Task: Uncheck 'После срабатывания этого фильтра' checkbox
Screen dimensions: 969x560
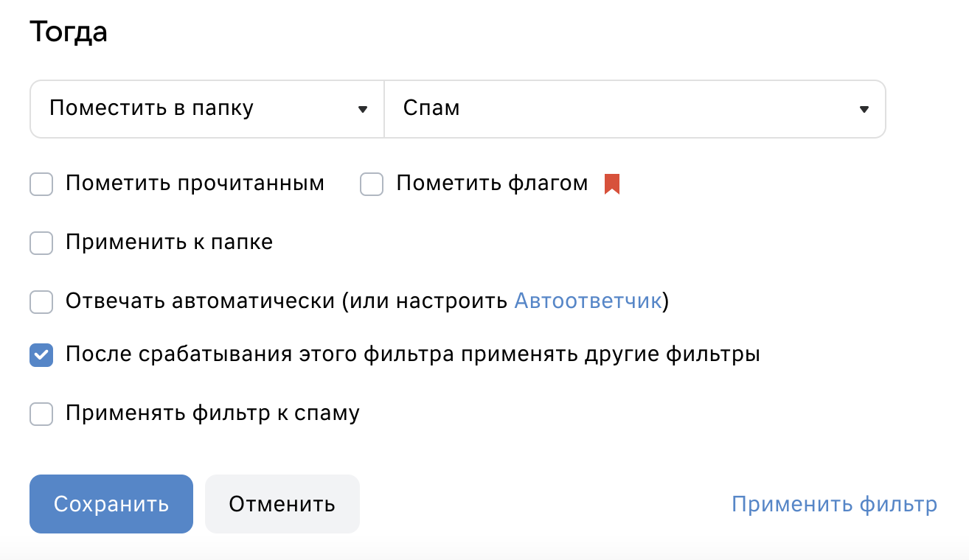Action: click(41, 355)
